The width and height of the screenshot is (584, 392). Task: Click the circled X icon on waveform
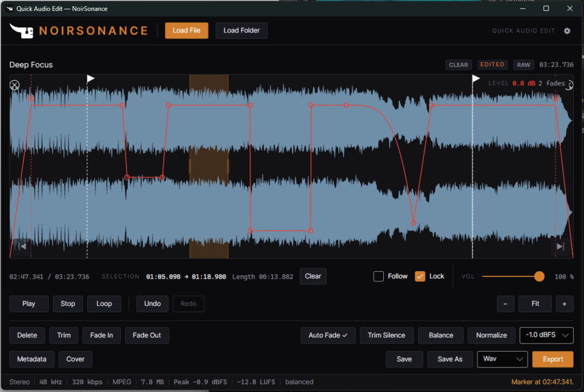pos(14,85)
